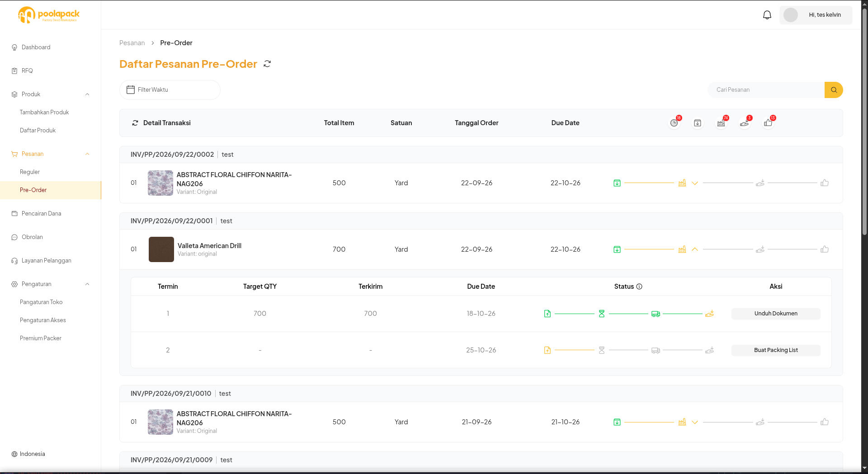This screenshot has height=474, width=868.
Task: Filter by thumbs-up completed status icon
Action: tap(768, 123)
